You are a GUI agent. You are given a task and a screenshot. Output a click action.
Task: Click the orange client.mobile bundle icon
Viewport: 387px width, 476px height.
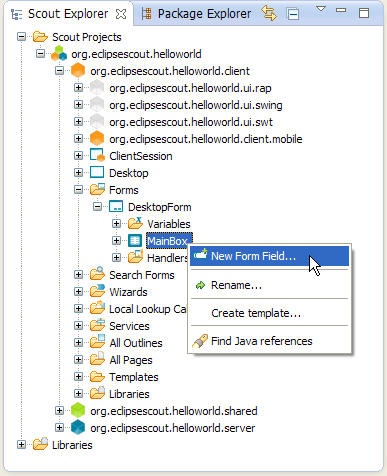pos(97,138)
